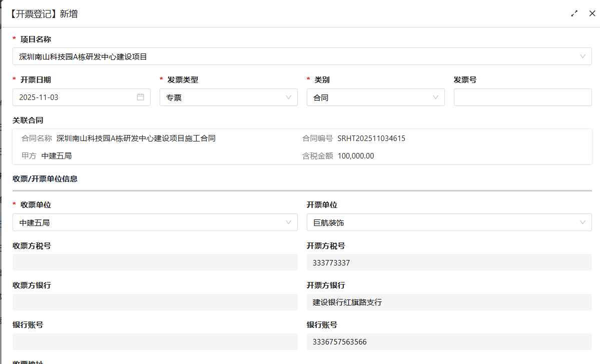Image resolution: width=600 pixels, height=364 pixels.
Task: Close the 开票登记 新增 dialog
Action: coord(592,13)
